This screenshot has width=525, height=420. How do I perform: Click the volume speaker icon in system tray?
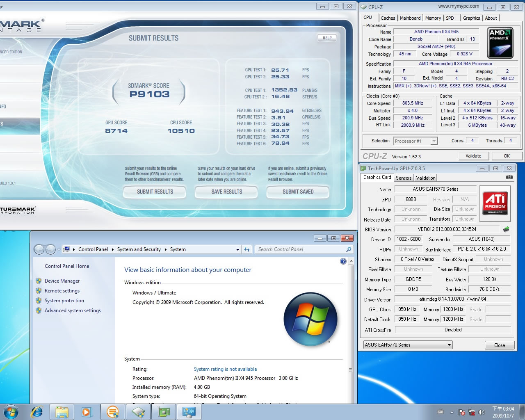(482, 412)
